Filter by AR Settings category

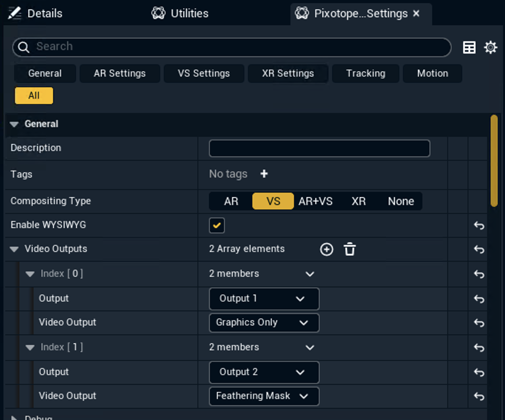click(x=120, y=74)
